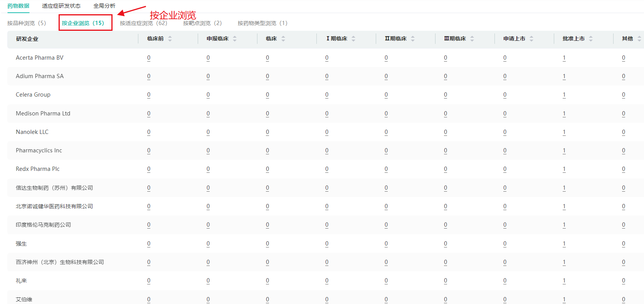Click 申请上市 value for Redx Pharma Plc

(505, 169)
